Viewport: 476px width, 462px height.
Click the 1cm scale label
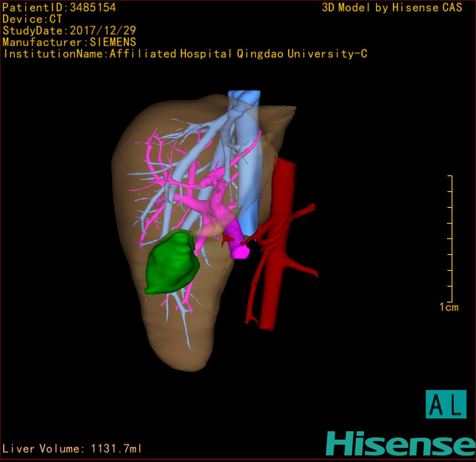[449, 307]
